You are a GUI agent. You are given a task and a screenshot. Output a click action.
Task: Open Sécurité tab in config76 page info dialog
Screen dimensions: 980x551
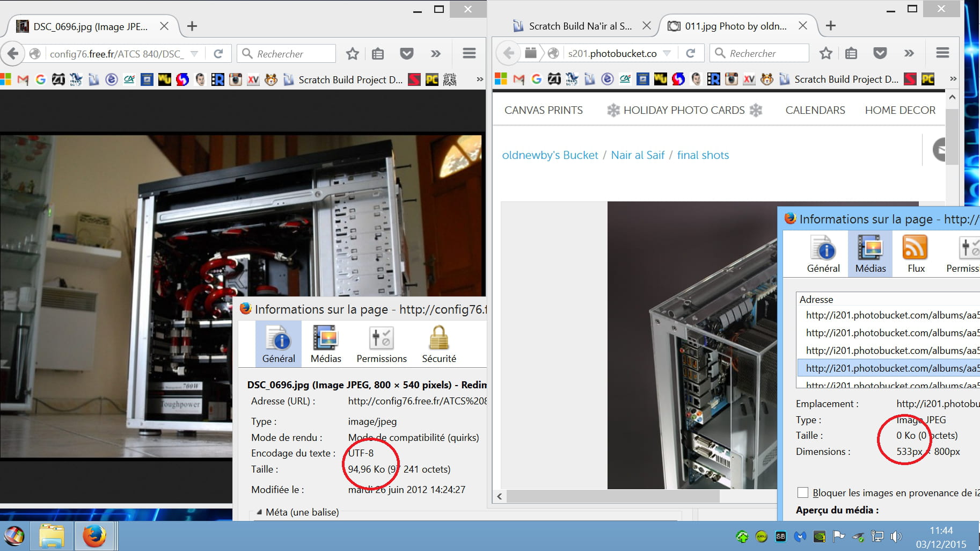pos(439,344)
